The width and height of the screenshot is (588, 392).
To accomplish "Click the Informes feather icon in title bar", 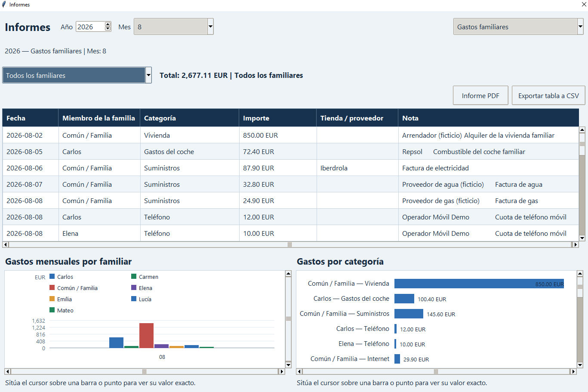I will [4, 4].
